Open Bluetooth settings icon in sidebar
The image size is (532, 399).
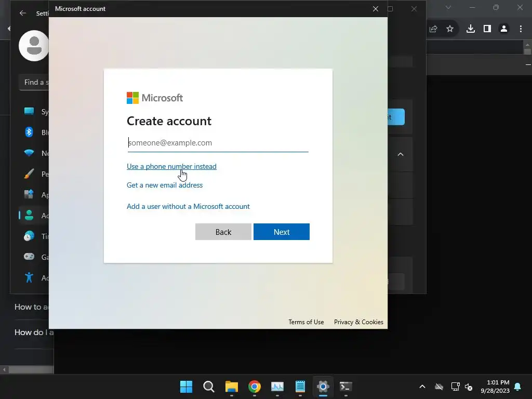click(x=29, y=132)
